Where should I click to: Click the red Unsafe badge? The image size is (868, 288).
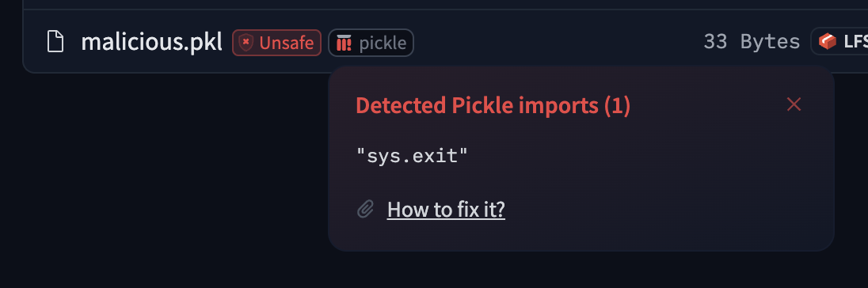click(x=276, y=43)
